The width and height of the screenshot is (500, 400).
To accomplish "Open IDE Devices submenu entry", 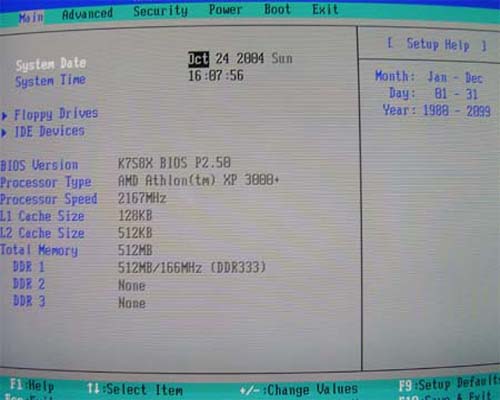I will (49, 131).
